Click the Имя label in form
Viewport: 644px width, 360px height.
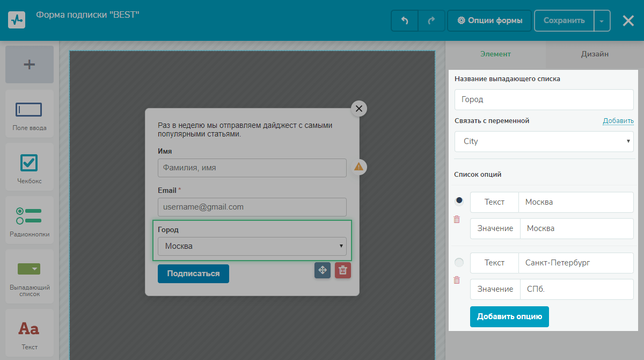click(x=165, y=151)
